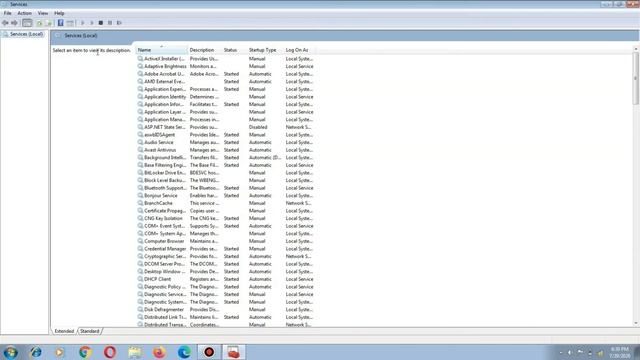Open the Help menu
This screenshot has width=640, height=360.
59,13
